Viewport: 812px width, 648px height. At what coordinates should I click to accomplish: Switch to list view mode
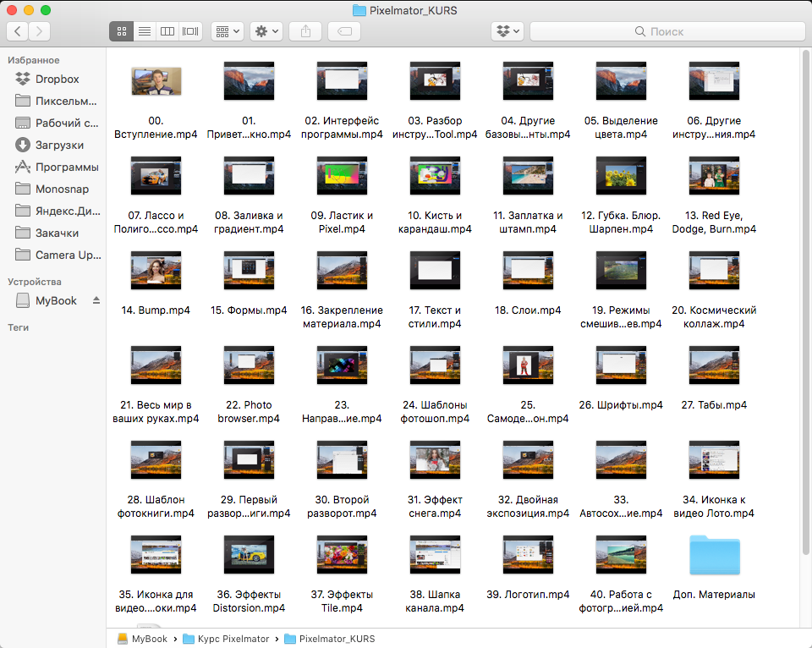click(145, 31)
